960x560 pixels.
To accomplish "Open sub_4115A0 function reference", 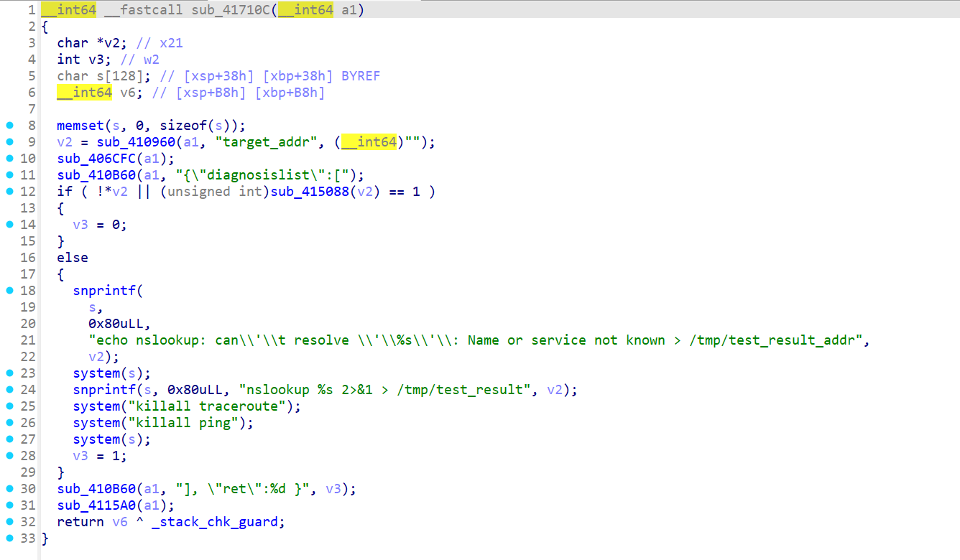I will [x=96, y=505].
